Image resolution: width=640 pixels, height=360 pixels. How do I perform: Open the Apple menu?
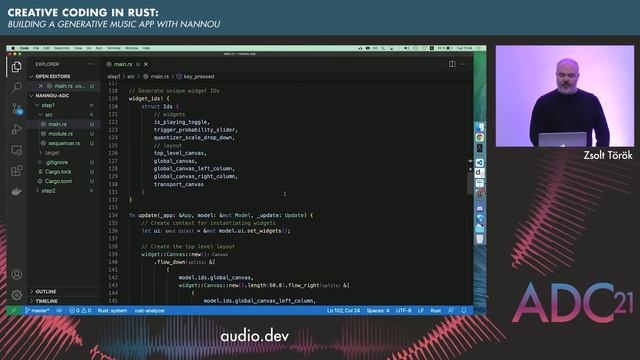click(13, 48)
